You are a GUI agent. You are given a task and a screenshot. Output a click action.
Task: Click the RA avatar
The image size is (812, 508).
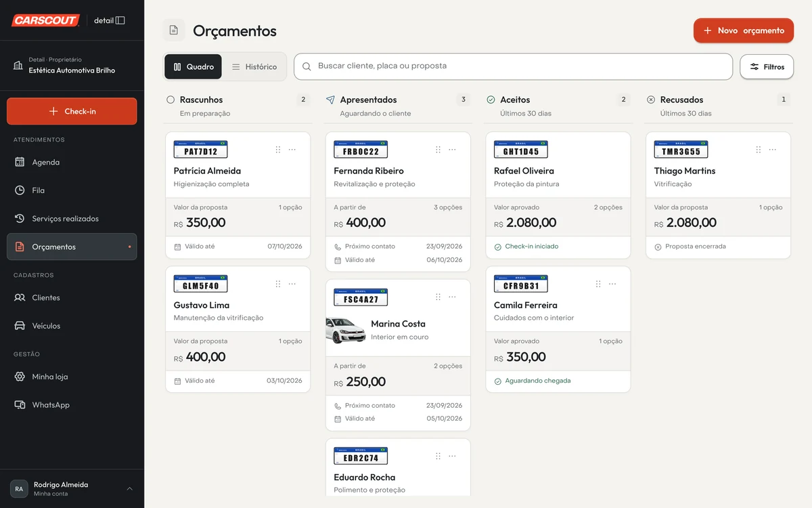click(19, 489)
